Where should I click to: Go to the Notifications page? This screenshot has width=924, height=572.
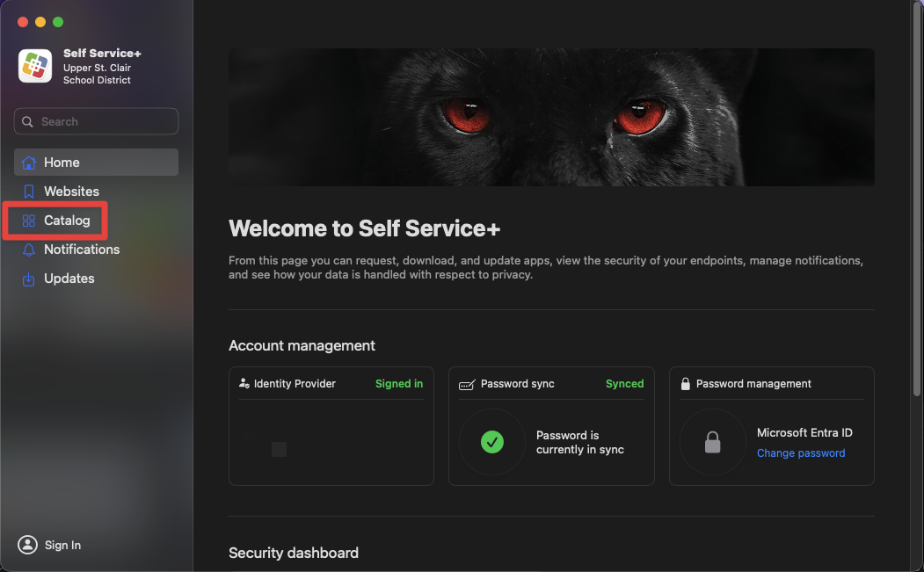coord(81,250)
